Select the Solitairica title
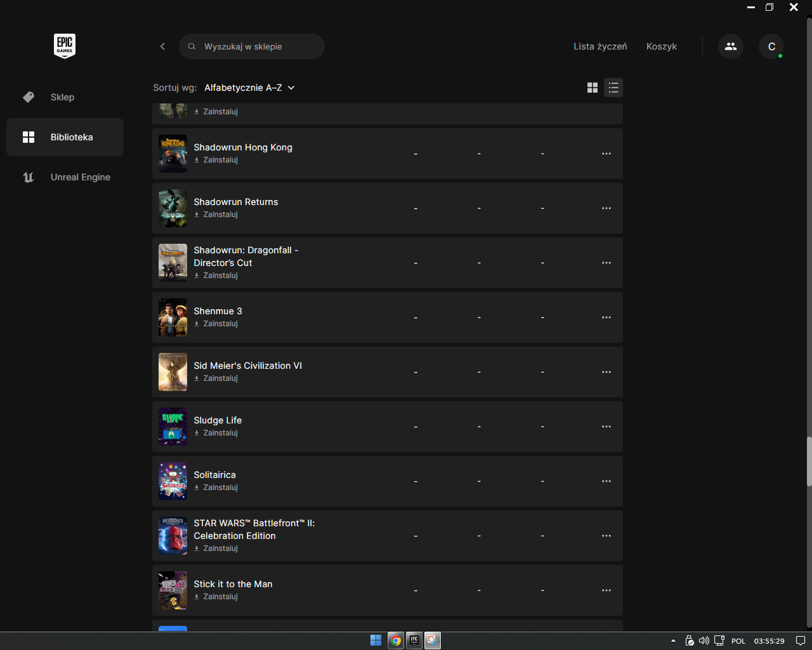Viewport: 812px width, 650px height. click(x=214, y=475)
